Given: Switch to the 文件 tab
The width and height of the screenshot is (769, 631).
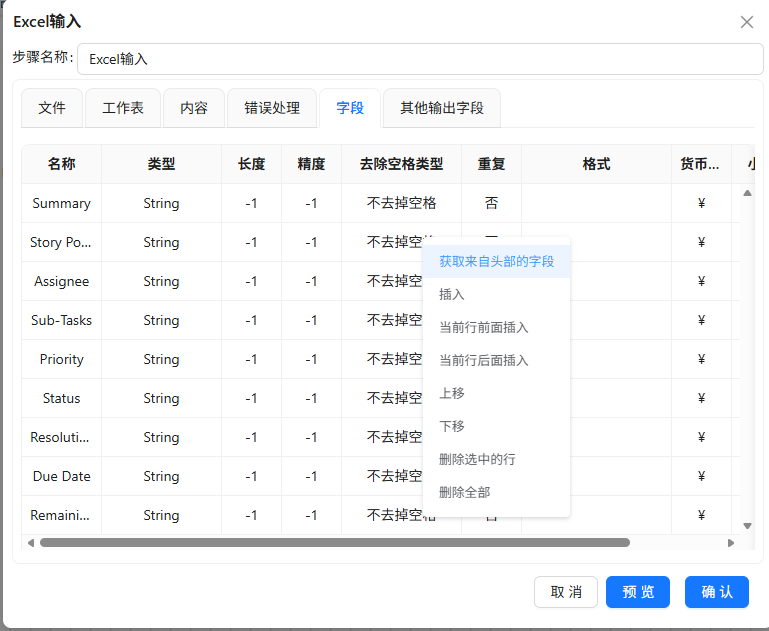Looking at the screenshot, I should point(52,108).
